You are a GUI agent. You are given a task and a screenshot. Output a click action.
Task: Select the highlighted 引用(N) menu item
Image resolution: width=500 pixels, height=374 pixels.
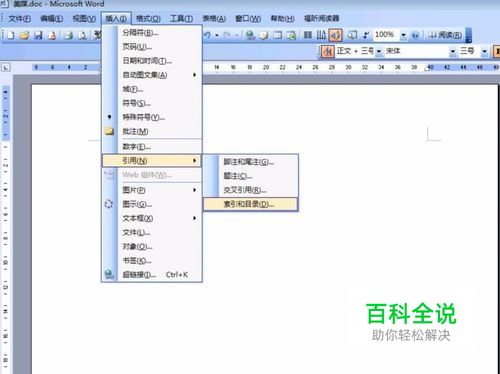click(x=152, y=161)
